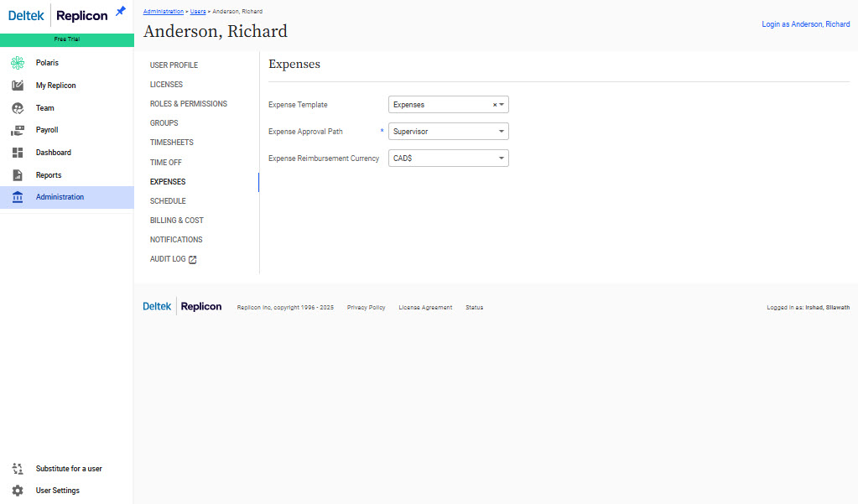The height and width of the screenshot is (504, 858).
Task: Open Reports via its document icon
Action: pos(18,175)
